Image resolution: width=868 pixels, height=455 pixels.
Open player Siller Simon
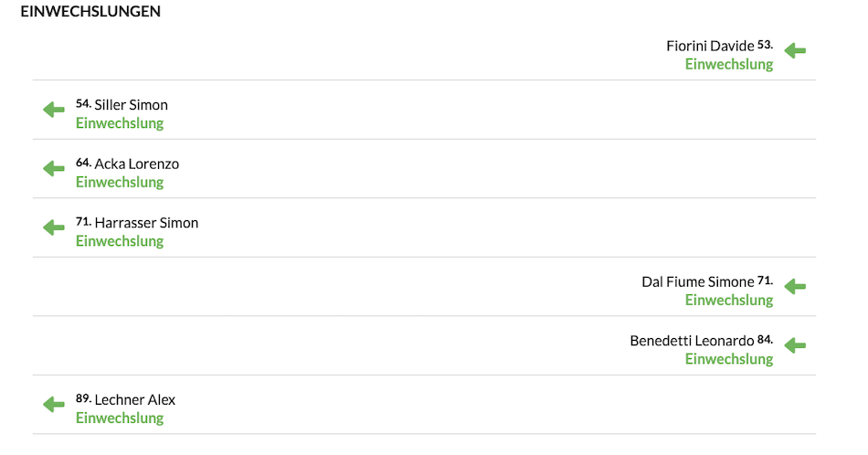point(132,105)
